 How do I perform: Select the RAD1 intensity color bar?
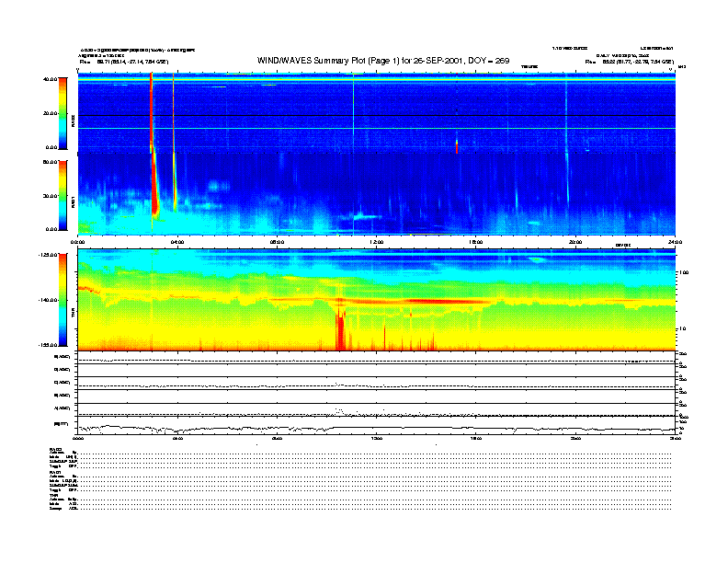tap(62, 194)
